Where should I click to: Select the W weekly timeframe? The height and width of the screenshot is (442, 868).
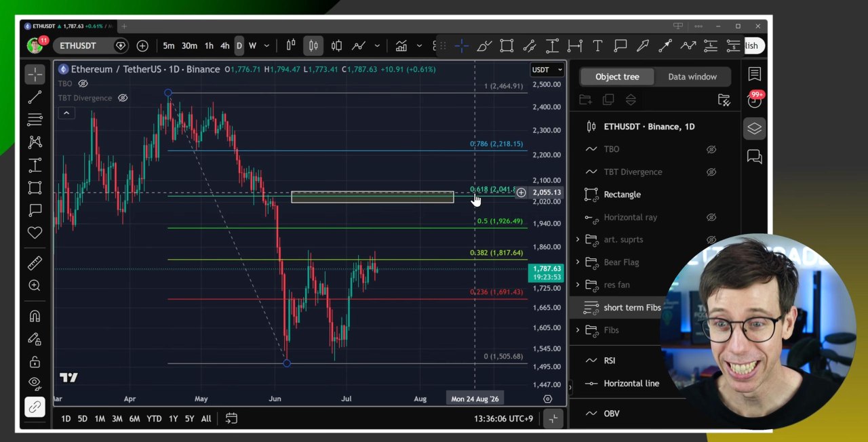[x=252, y=45]
